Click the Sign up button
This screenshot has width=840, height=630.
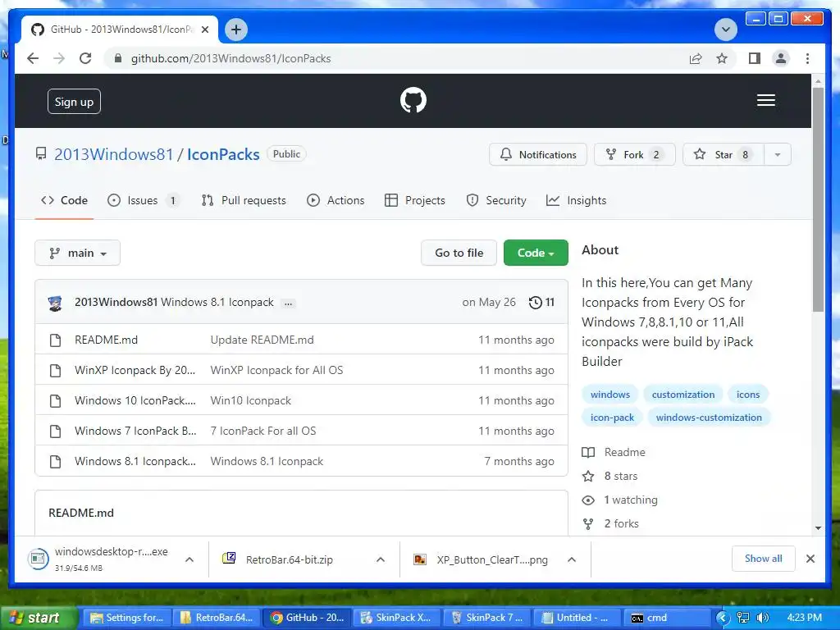pos(74,101)
